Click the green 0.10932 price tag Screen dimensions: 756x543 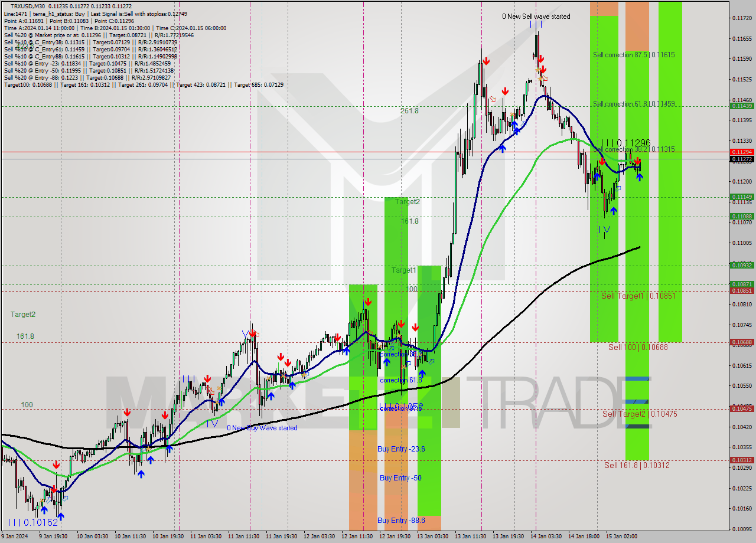[x=742, y=266]
